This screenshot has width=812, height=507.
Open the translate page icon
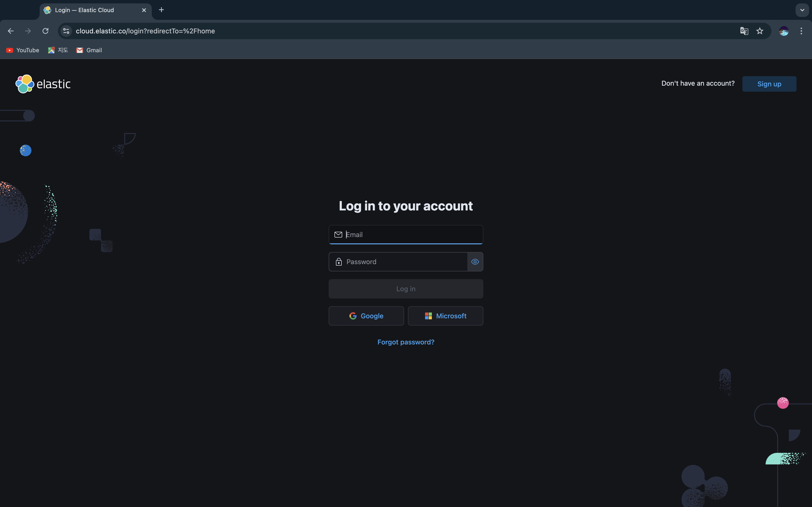pos(744,31)
